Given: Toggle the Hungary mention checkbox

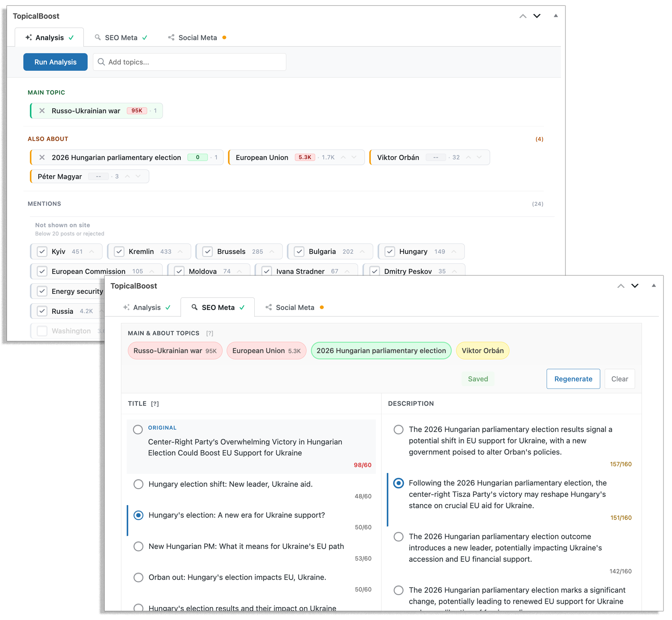Looking at the screenshot, I should (390, 251).
